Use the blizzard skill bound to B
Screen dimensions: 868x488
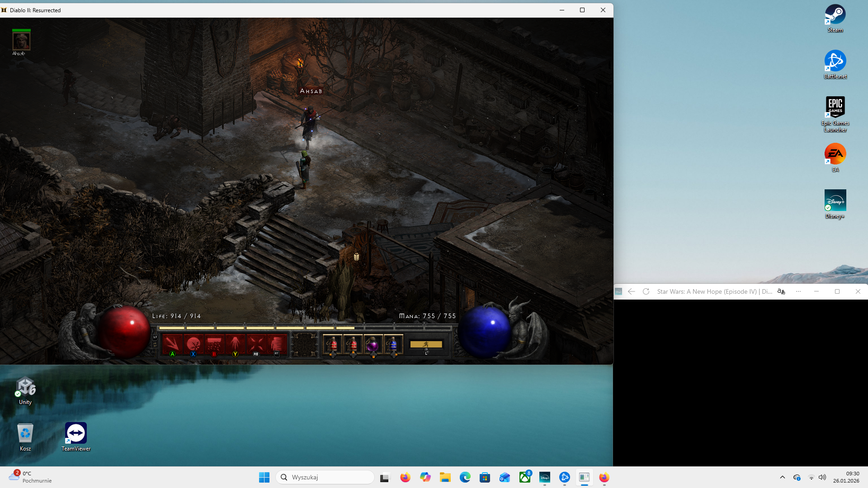(214, 344)
